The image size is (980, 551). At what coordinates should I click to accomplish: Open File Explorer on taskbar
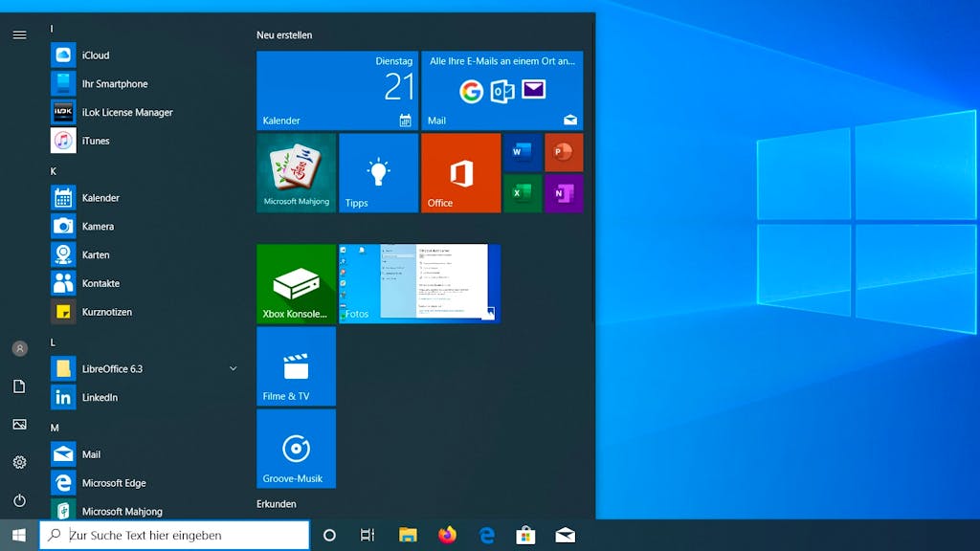pyautogui.click(x=408, y=535)
